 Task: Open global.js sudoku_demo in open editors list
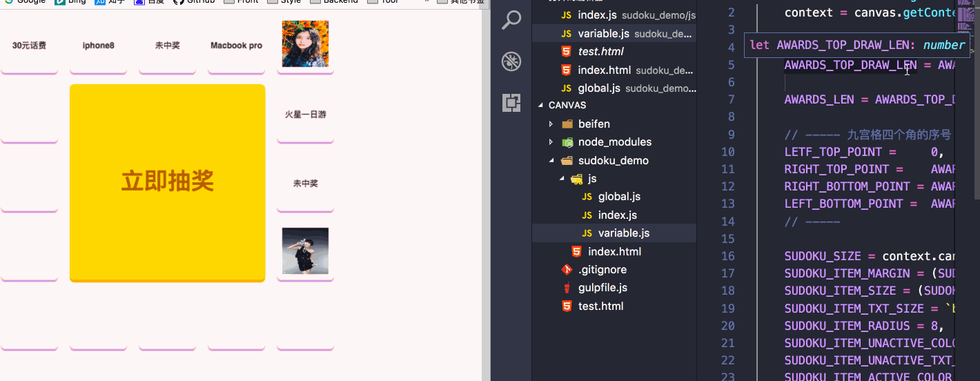point(614,88)
